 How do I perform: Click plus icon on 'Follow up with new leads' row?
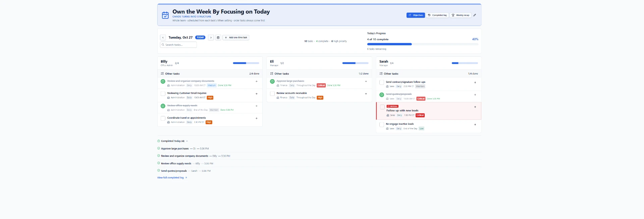475,107
